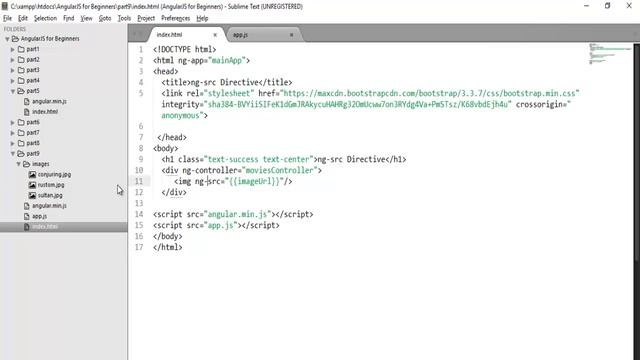
Task: Open the File menu
Action: pyautogui.click(x=7, y=18)
